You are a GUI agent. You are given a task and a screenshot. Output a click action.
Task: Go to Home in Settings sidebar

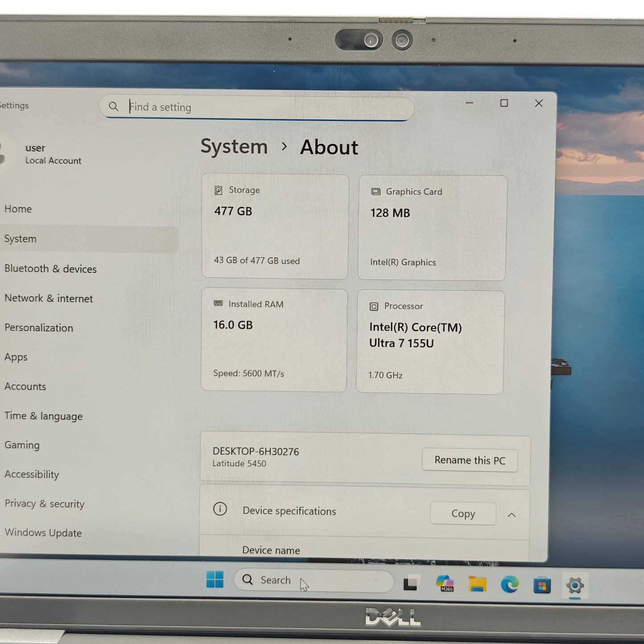18,209
